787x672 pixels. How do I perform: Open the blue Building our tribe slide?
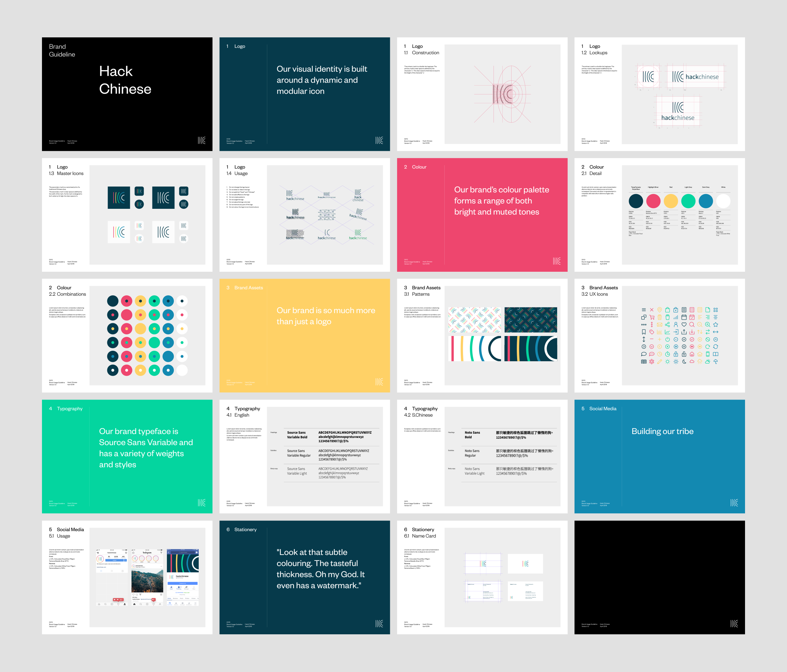pos(659,456)
